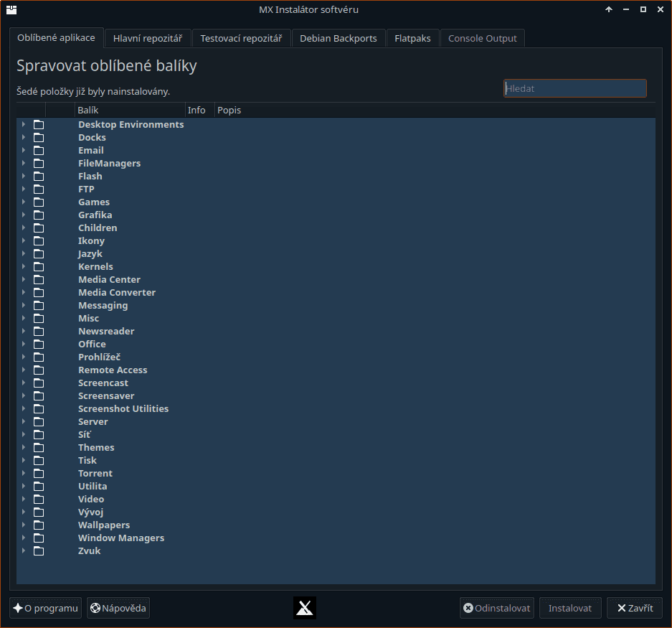Expand the Window Managers category
The width and height of the screenshot is (672, 628).
pos(22,538)
